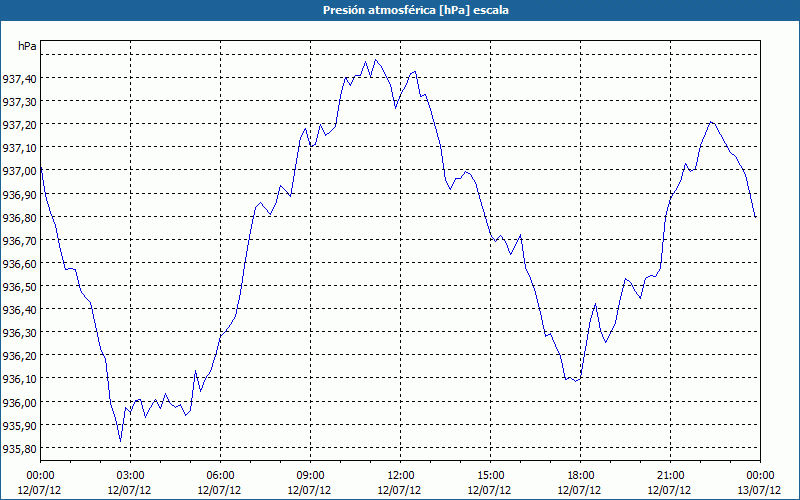The height and width of the screenshot is (500, 800).
Task: Click the 935,80 y-axis label
Action: pyautogui.click(x=19, y=448)
